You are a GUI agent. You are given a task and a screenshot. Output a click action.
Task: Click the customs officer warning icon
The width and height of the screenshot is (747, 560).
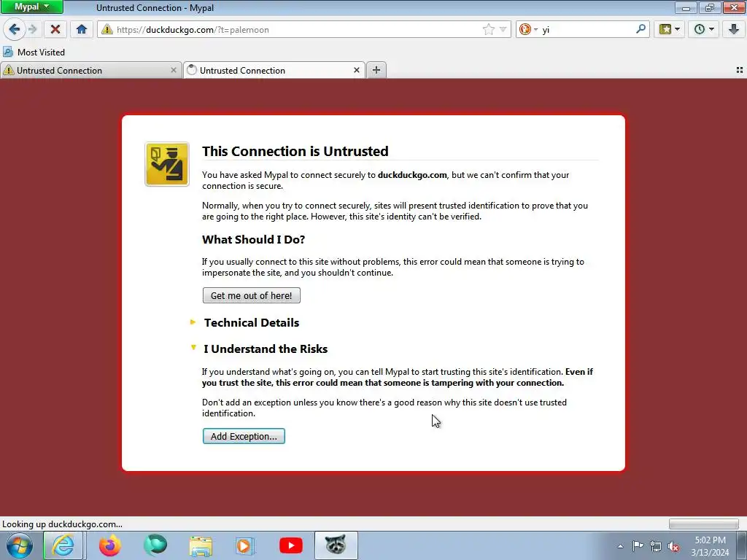(x=167, y=164)
